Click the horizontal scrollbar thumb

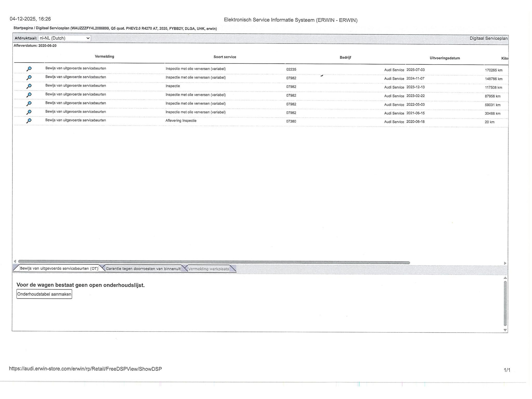(213, 262)
